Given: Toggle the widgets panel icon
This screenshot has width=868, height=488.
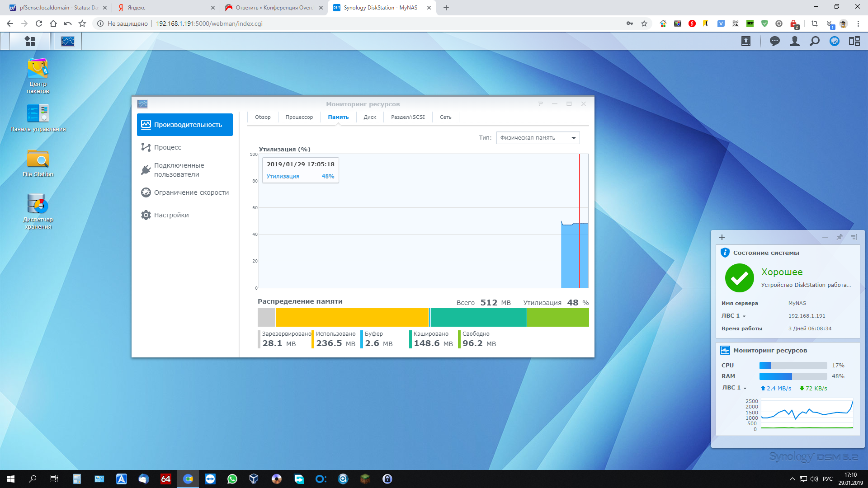Looking at the screenshot, I should click(x=854, y=41).
